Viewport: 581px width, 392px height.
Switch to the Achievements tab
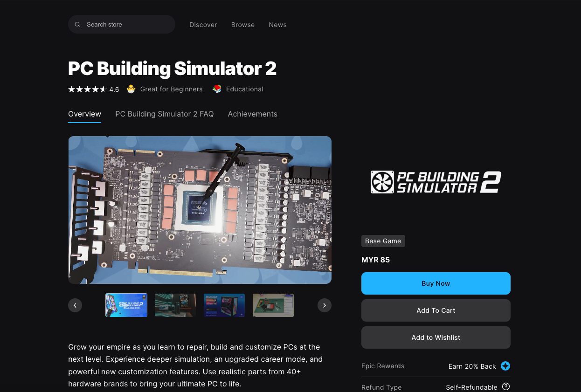(252, 114)
